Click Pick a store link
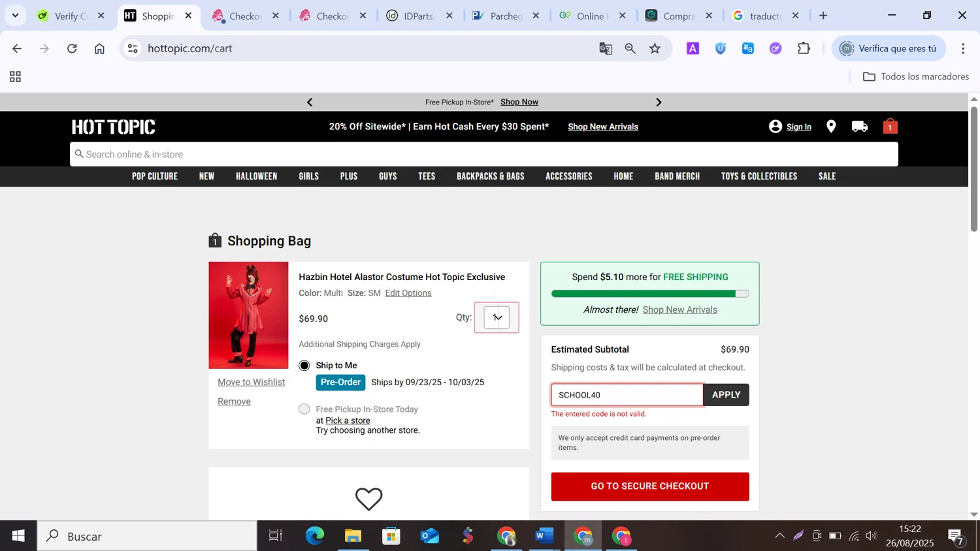 [x=348, y=420]
